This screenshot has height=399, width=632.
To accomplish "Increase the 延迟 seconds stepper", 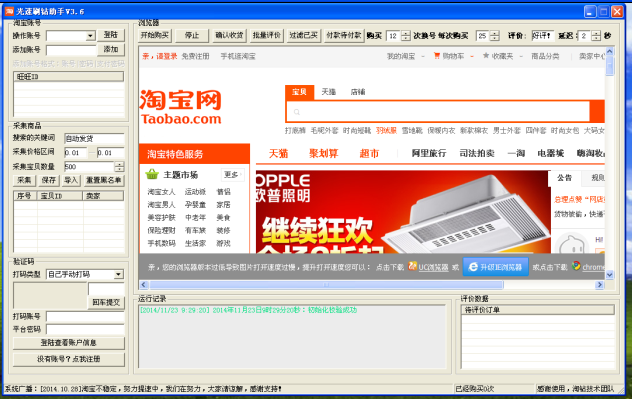I will pos(596,33).
